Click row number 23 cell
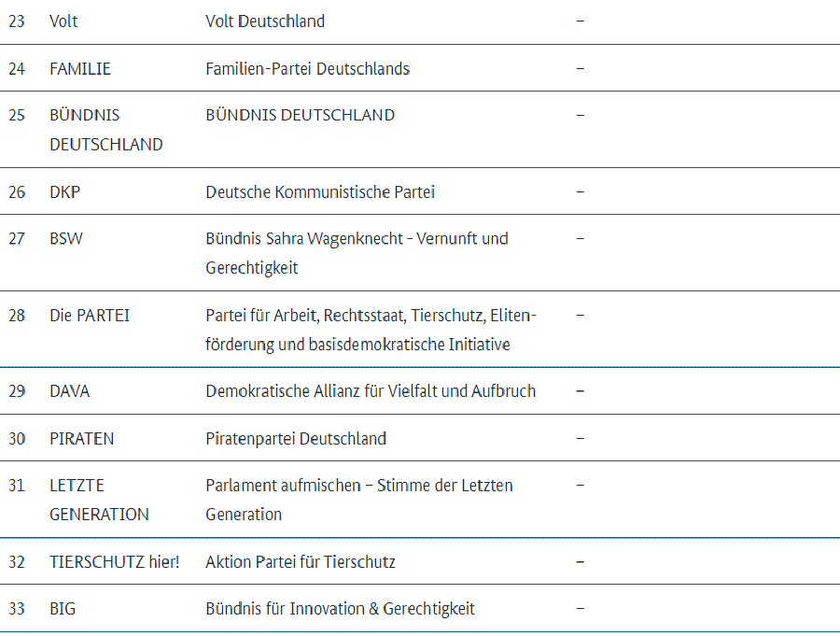 [17, 21]
